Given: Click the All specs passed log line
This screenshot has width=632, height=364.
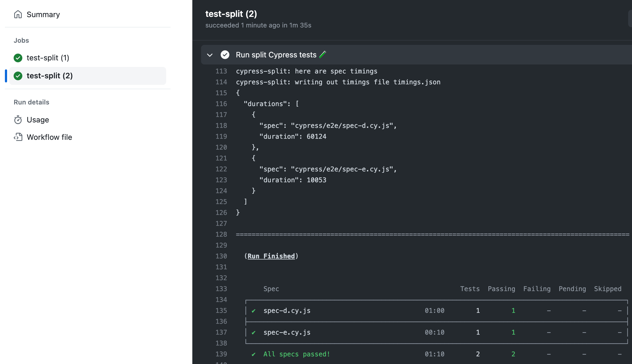Looking at the screenshot, I should (296, 354).
